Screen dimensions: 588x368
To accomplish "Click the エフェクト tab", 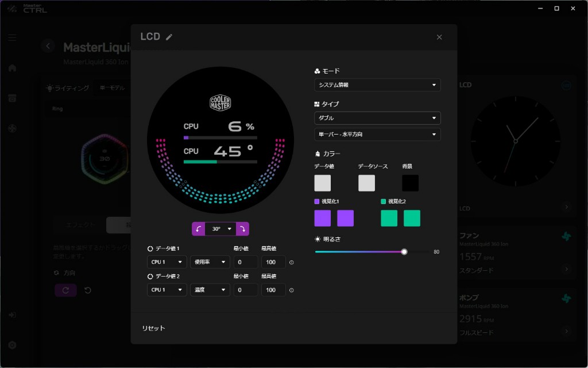I will 80,225.
